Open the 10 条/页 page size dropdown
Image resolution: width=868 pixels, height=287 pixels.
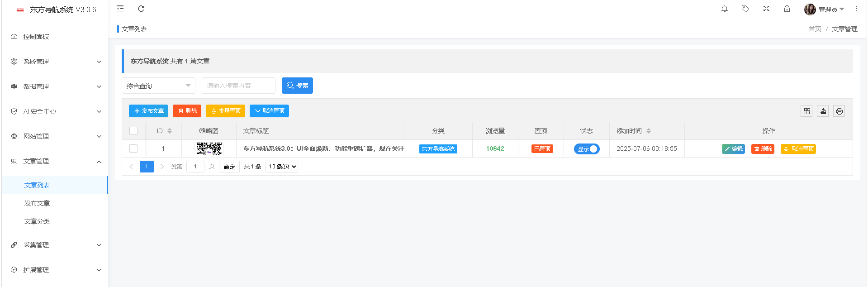pyautogui.click(x=281, y=167)
